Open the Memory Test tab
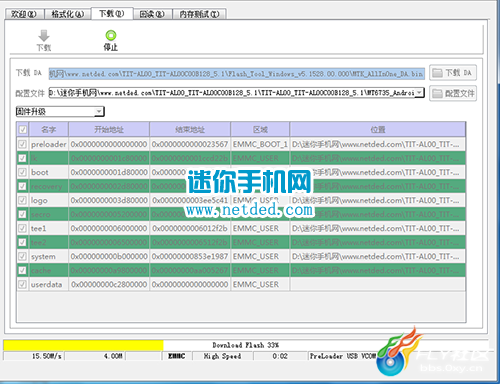500x384 pixels. pyautogui.click(x=199, y=14)
